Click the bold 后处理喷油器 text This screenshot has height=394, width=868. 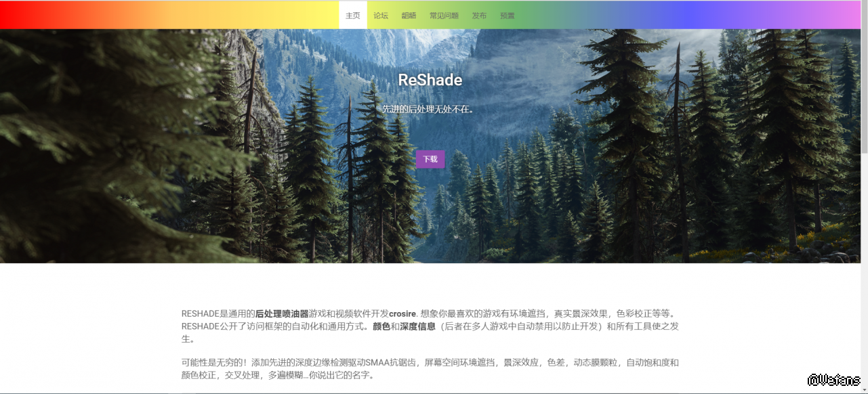pyautogui.click(x=282, y=313)
